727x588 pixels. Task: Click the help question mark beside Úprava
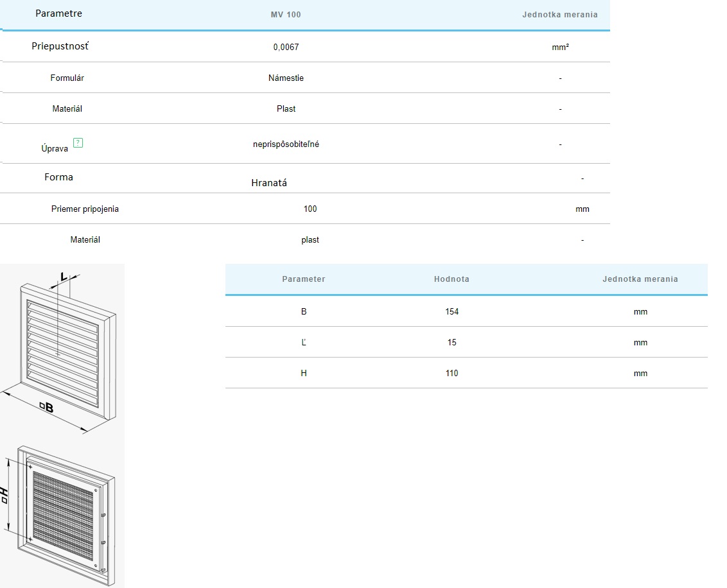(x=78, y=143)
